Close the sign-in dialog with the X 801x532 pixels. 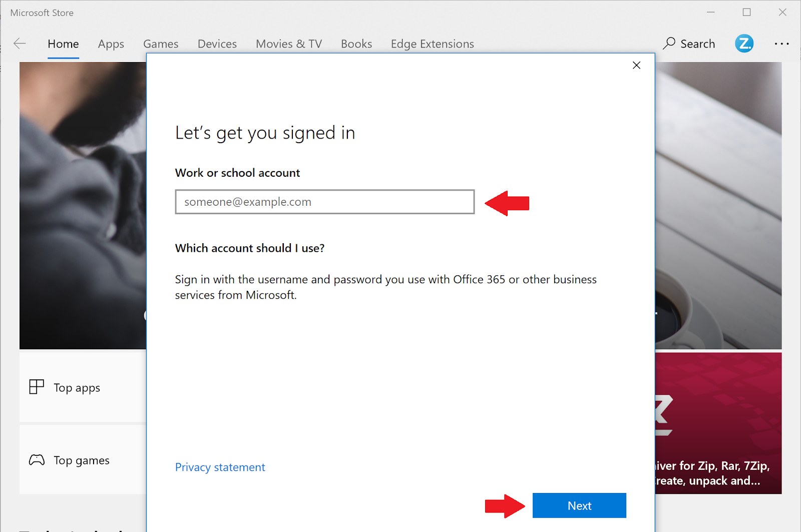click(x=636, y=65)
